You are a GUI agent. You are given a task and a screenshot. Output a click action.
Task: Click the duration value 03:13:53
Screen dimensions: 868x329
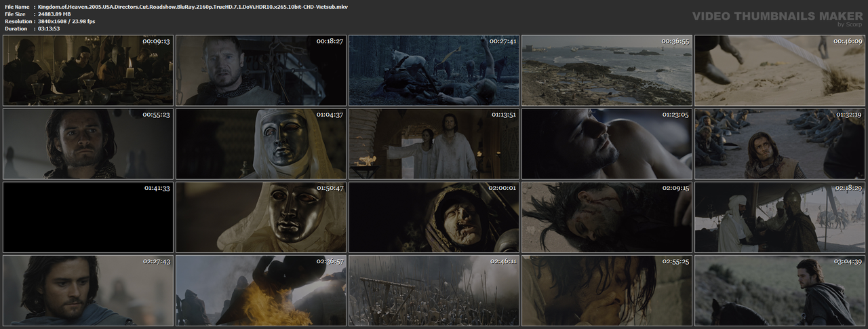tap(49, 28)
